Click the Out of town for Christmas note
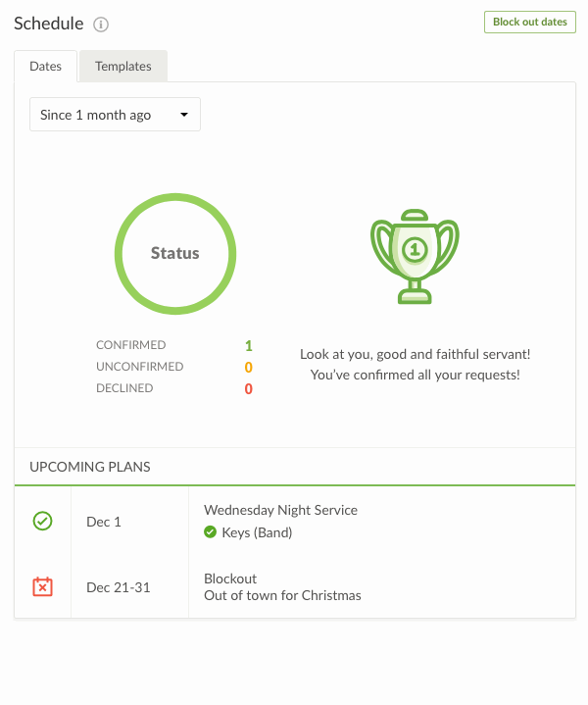This screenshot has width=588, height=705. point(282,595)
